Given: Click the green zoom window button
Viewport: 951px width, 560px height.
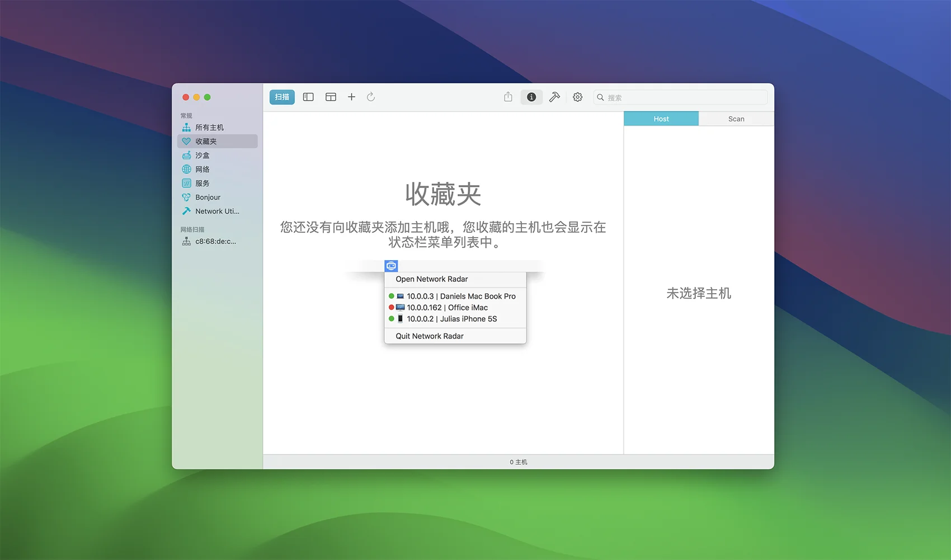Looking at the screenshot, I should click(207, 97).
